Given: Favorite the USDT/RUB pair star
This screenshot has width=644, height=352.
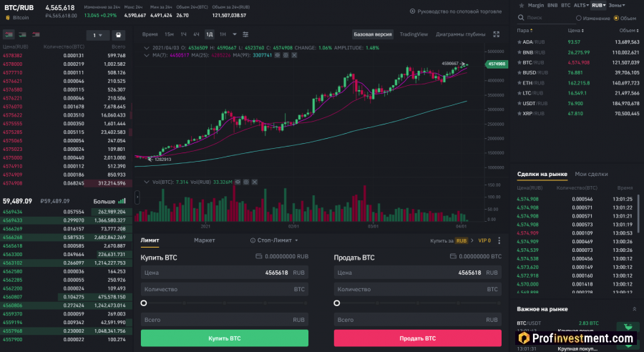Looking at the screenshot, I should [x=519, y=104].
